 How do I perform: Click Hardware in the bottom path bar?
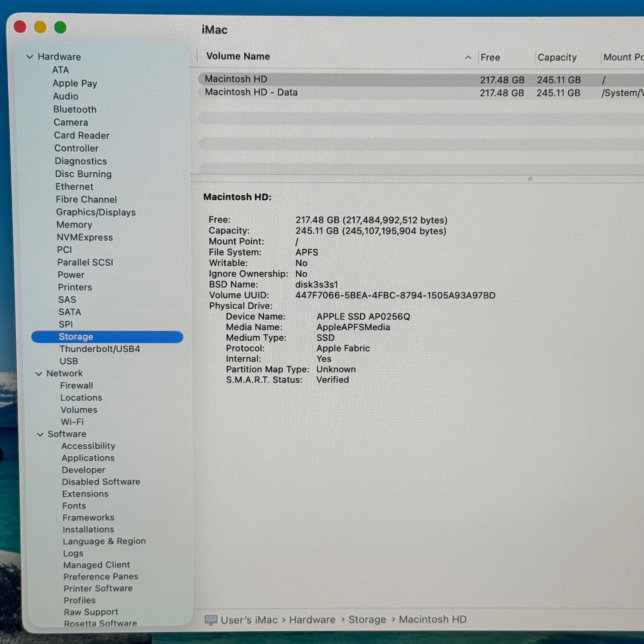pos(312,620)
